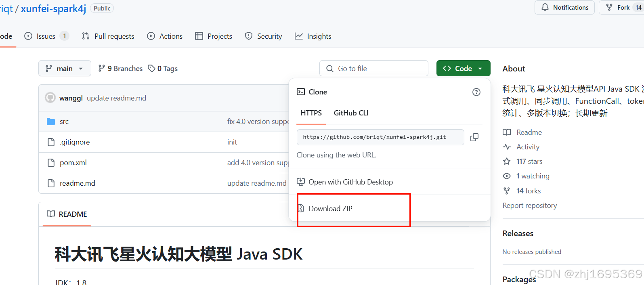Click the src folder icon
The width and height of the screenshot is (644, 285).
(x=51, y=122)
